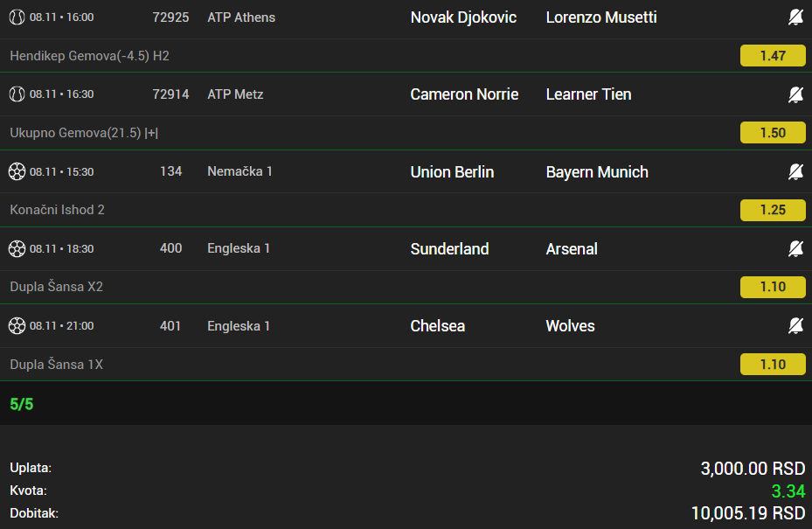
Task: Click tennis ball icon for ATP Athens match
Action: (x=17, y=17)
